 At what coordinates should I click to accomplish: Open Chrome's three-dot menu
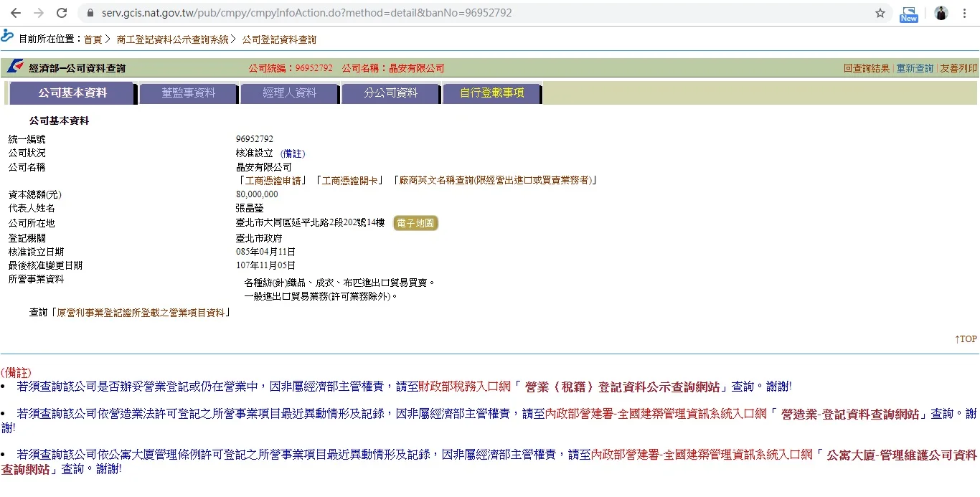pos(966,13)
